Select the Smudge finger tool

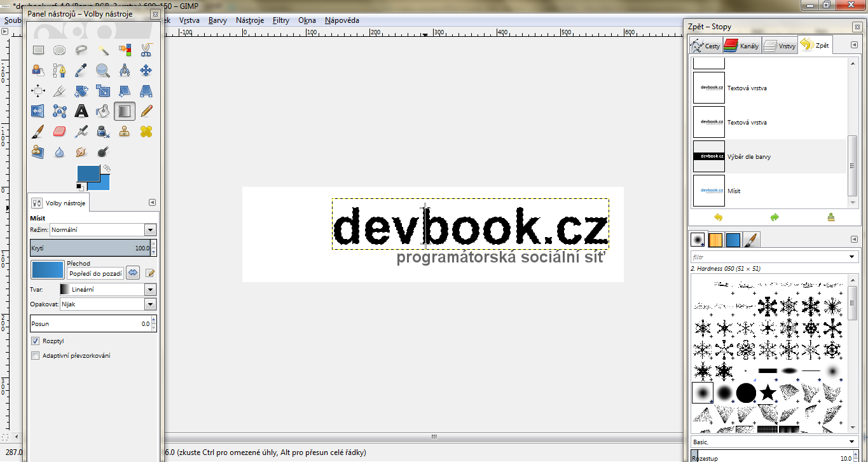[81, 152]
